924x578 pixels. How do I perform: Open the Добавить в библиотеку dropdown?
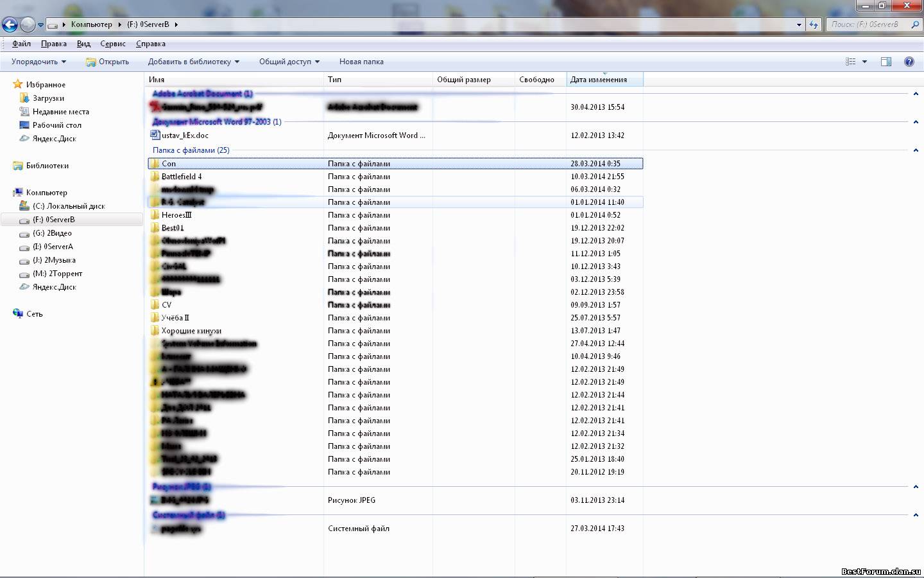pos(193,62)
